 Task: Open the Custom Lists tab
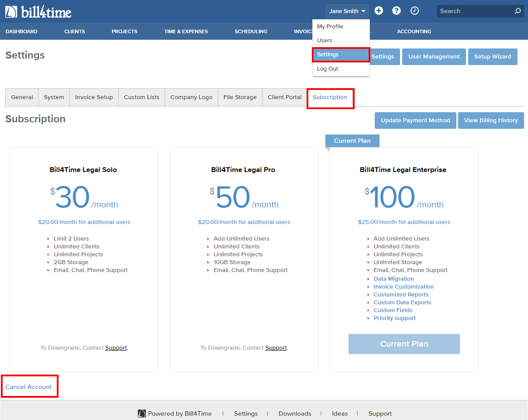click(141, 97)
